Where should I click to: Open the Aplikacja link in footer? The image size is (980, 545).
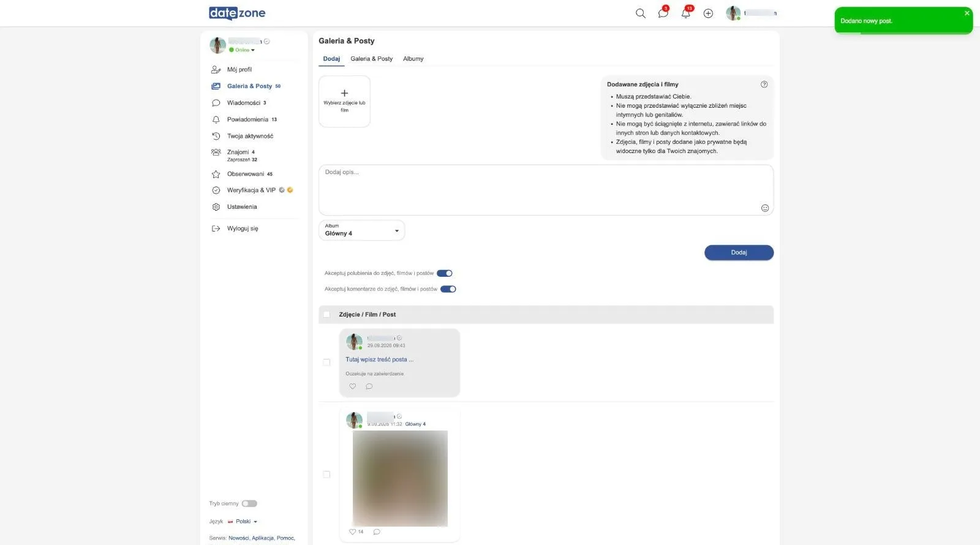click(x=263, y=538)
